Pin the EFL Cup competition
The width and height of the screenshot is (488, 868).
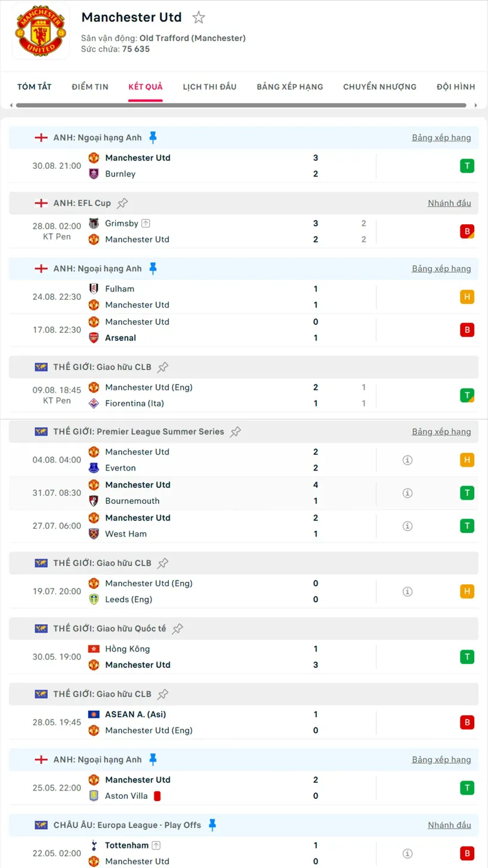tap(122, 203)
